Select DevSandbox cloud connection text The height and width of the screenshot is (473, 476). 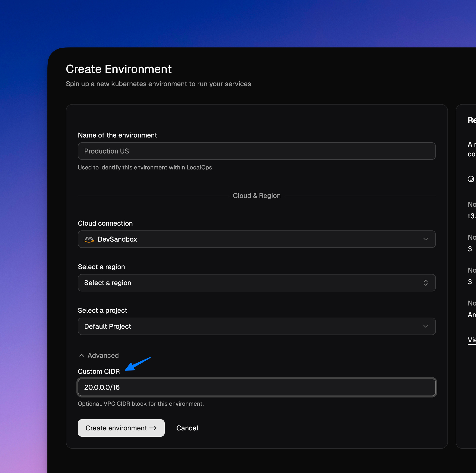[x=117, y=239]
